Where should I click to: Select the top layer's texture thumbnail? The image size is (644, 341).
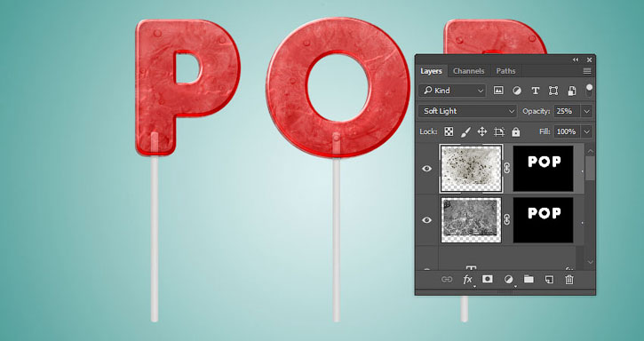471,169
